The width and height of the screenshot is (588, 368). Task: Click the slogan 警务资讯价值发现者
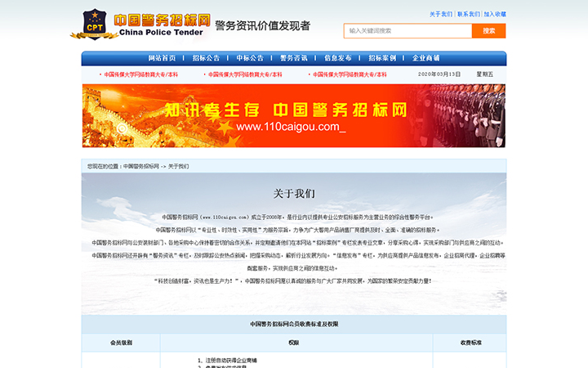tap(262, 26)
